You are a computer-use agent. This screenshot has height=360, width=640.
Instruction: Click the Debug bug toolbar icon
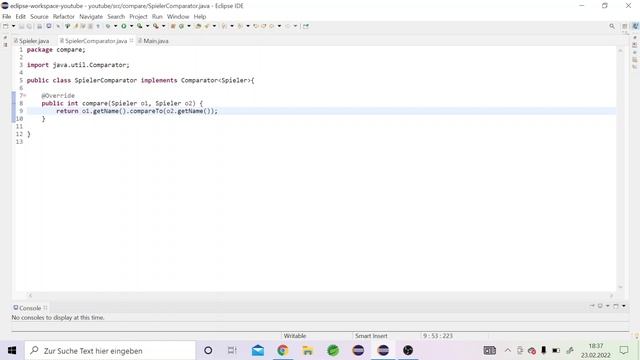click(x=108, y=26)
